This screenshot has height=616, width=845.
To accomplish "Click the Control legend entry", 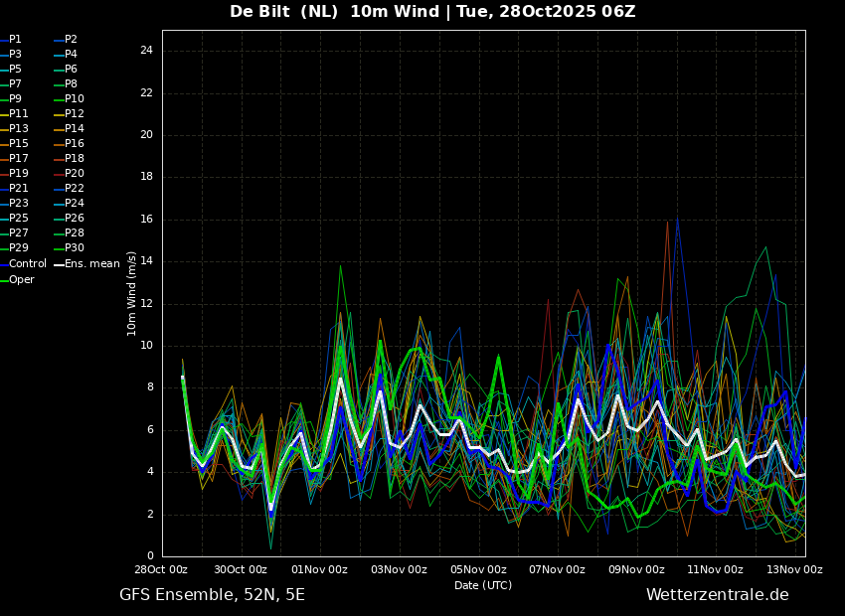I will click(23, 264).
